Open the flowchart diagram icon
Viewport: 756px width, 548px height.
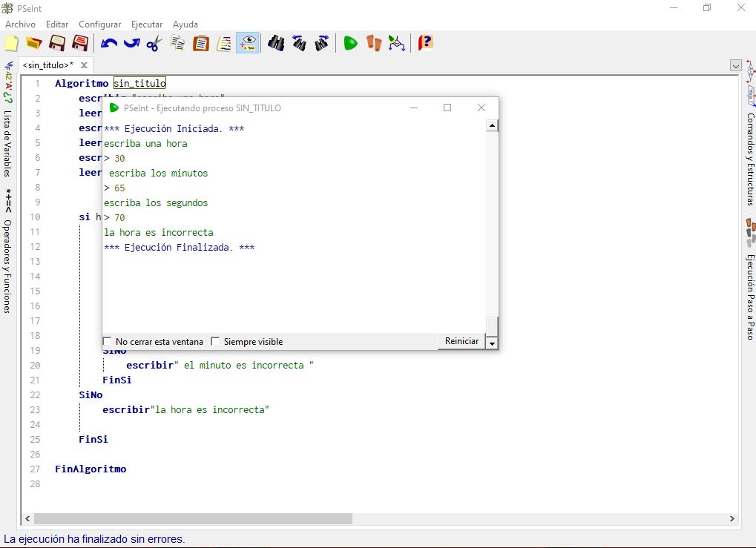(x=397, y=43)
